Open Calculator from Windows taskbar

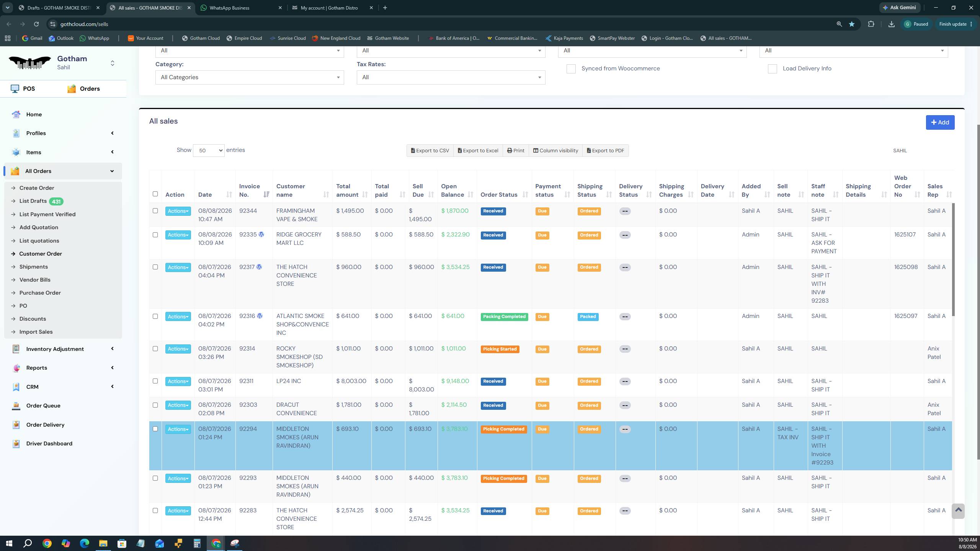197,543
